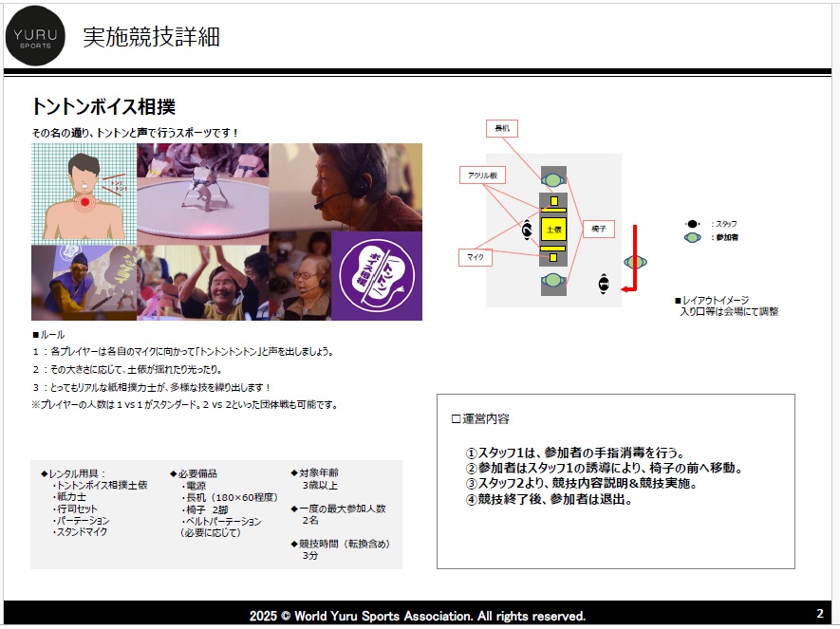Click the participant icon on the red arrow
The height and width of the screenshot is (629, 840).
pos(635,262)
